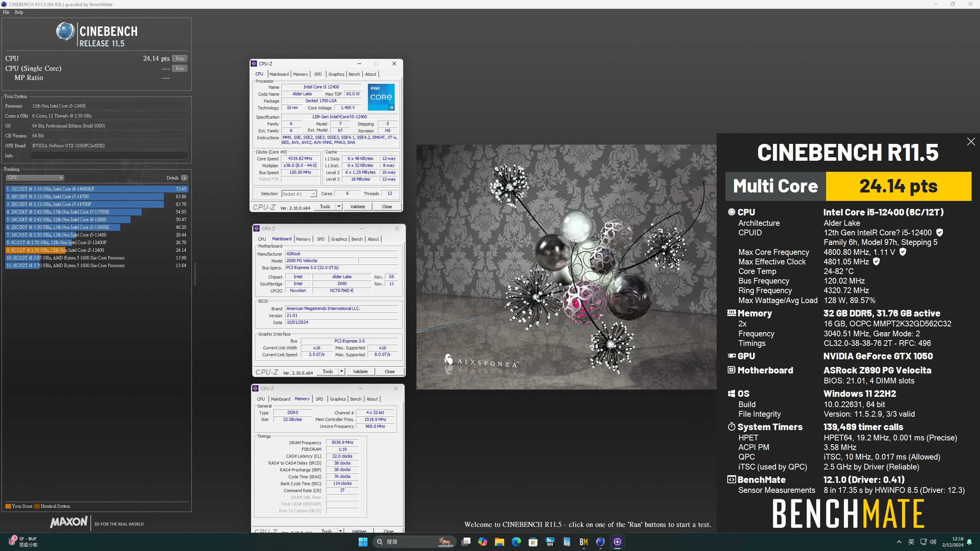Click the CPU-Z title icon of the Mainboard window

[256, 228]
